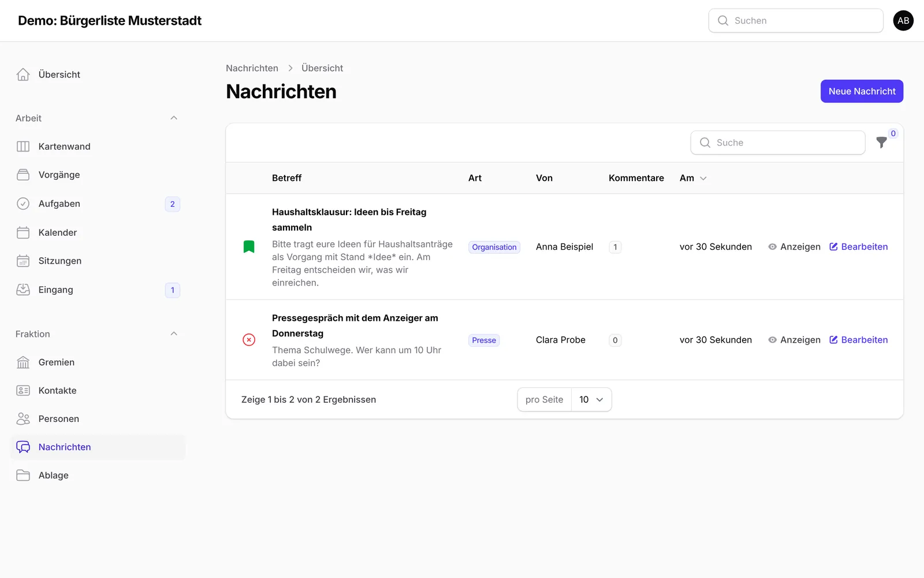Screen dimensions: 924x578
Task: Click the Demo: Bürgerliste Musterstadt title
Action: coord(110,21)
